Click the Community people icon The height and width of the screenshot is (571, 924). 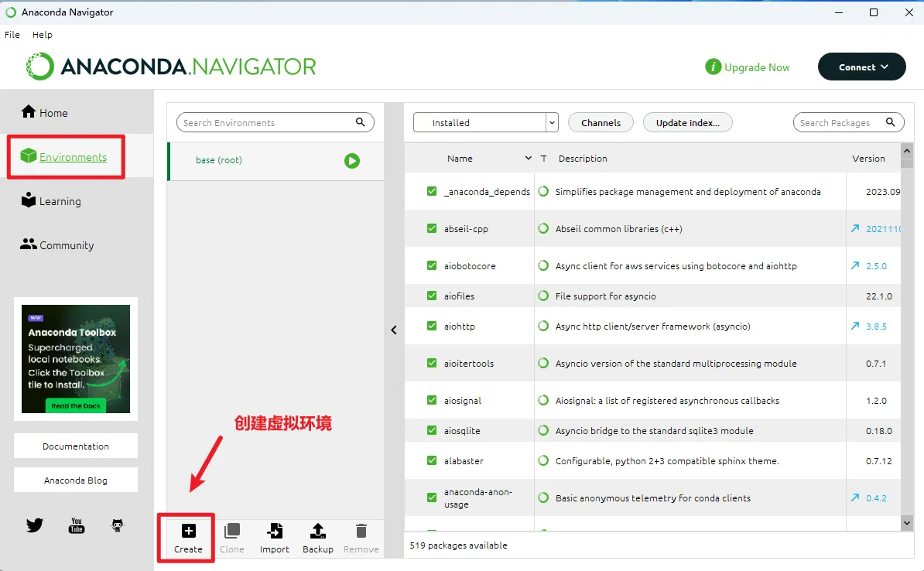(x=29, y=244)
